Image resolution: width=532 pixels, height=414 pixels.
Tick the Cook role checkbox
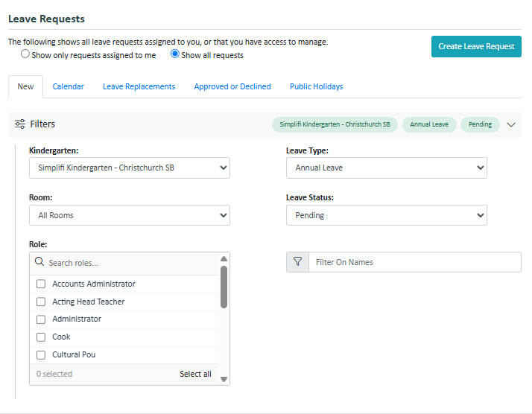click(x=41, y=337)
